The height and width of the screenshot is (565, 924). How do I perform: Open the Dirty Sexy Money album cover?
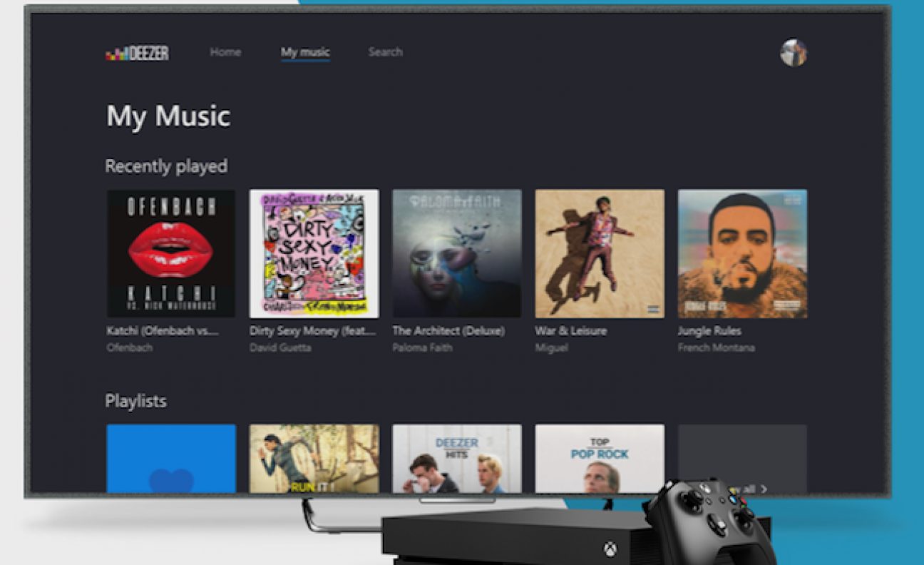pos(314,253)
